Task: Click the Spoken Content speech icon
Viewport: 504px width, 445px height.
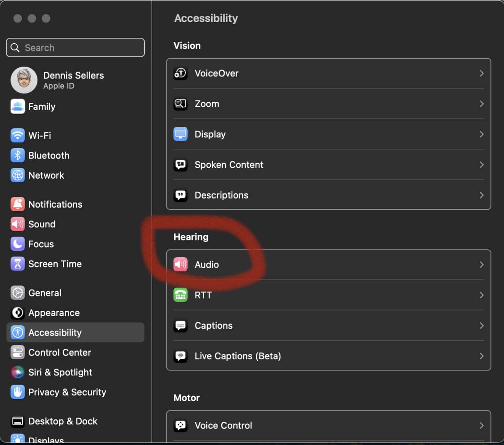Action: [x=180, y=165]
